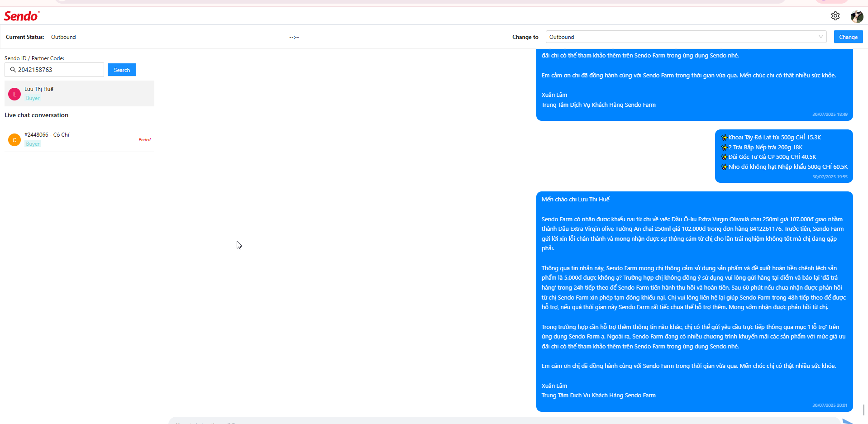Open the user profile avatar
The width and height of the screenshot is (868, 424).
857,16
